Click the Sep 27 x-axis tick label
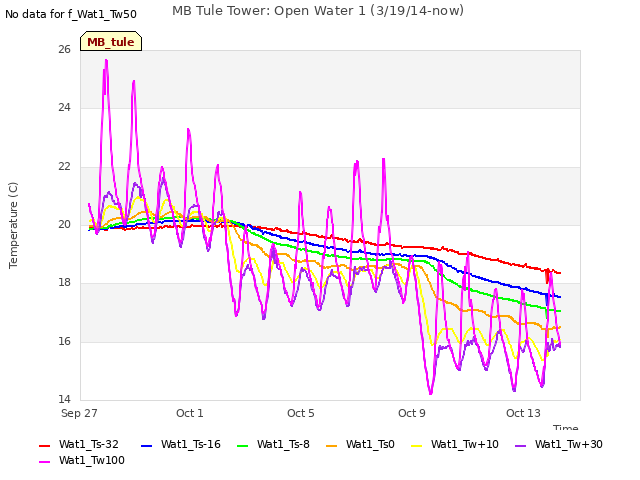Screen dimensions: 640x480 (79, 413)
